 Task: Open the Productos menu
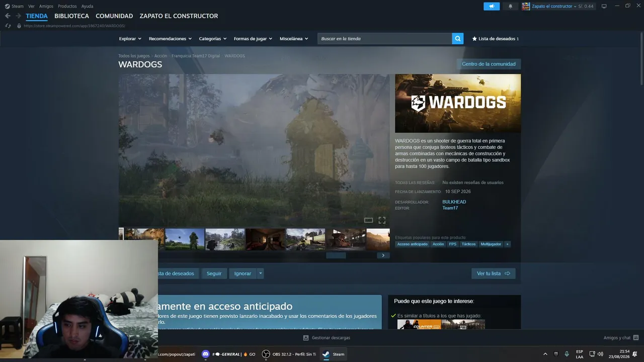click(x=67, y=6)
